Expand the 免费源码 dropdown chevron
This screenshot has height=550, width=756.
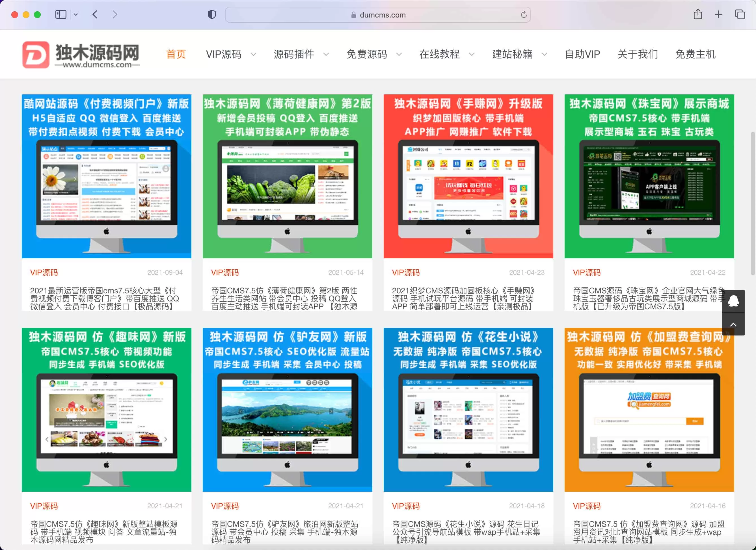point(399,54)
